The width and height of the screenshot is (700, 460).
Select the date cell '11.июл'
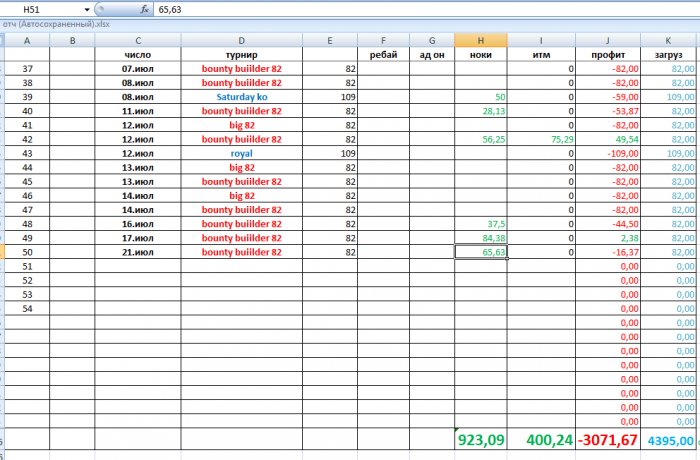138,111
